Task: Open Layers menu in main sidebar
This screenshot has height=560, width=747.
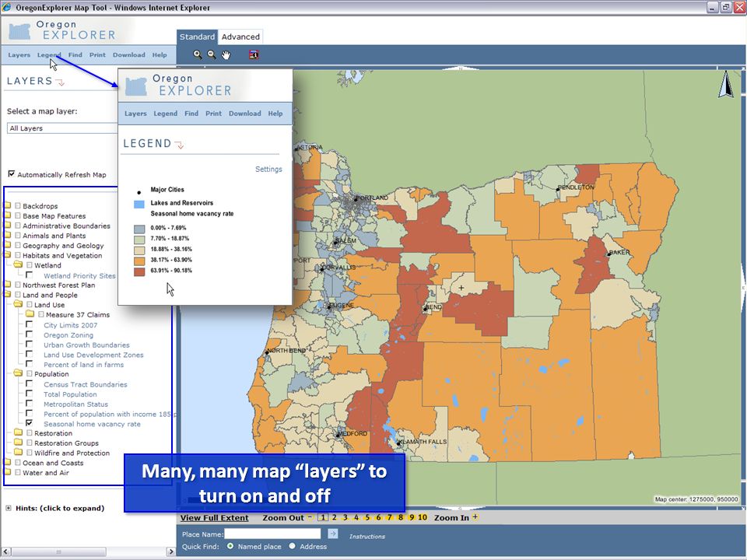Action: [19, 54]
